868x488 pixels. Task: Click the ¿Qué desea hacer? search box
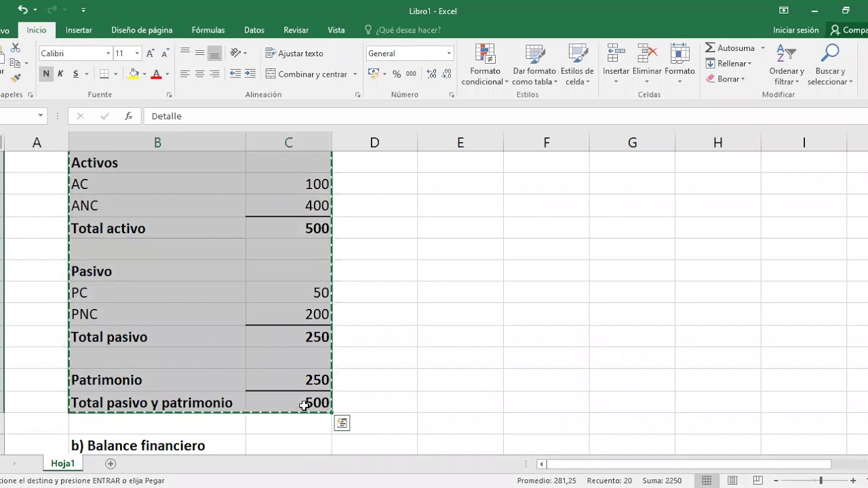(x=403, y=30)
